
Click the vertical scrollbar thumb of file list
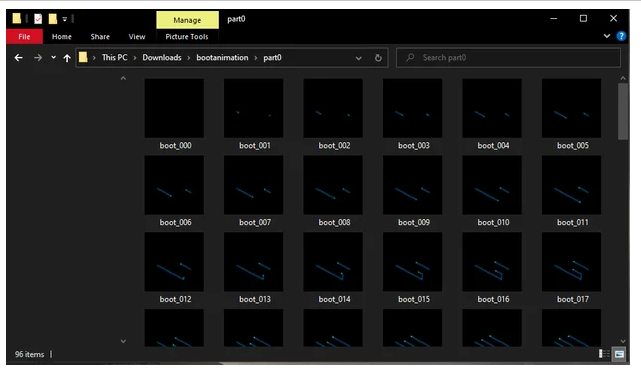623,111
